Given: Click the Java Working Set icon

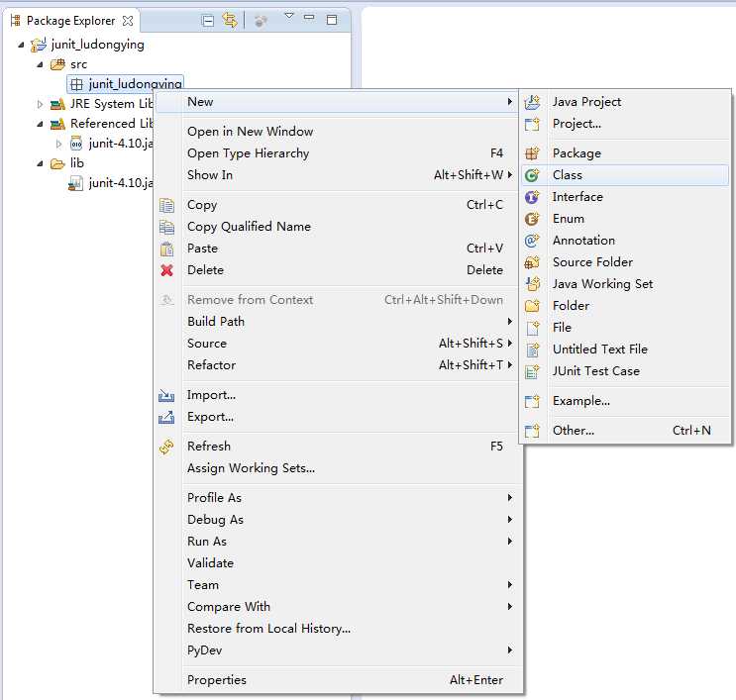Looking at the screenshot, I should tap(532, 284).
